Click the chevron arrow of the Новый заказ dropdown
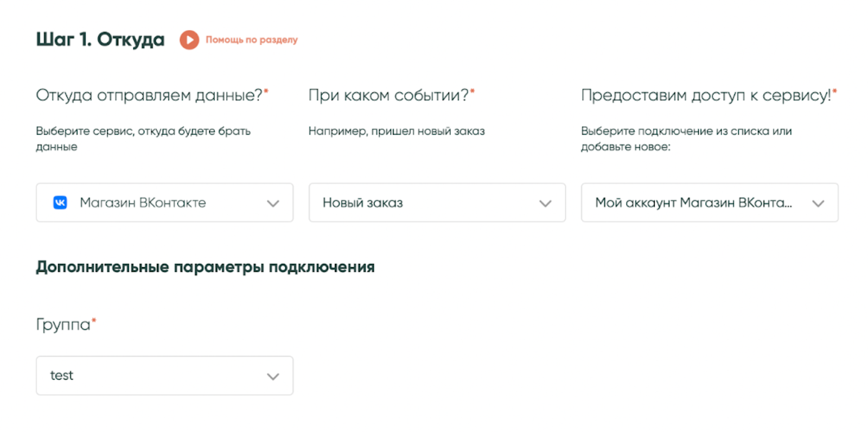The image size is (868, 432). click(x=545, y=203)
